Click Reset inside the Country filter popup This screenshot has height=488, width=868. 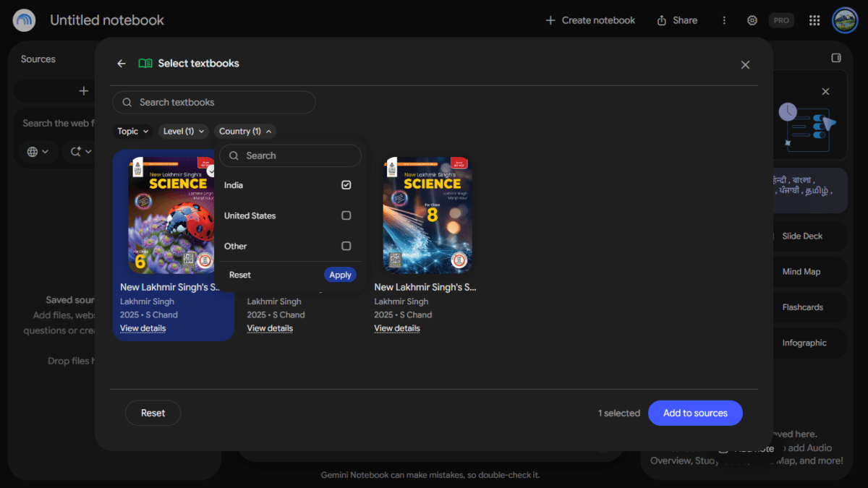point(240,275)
